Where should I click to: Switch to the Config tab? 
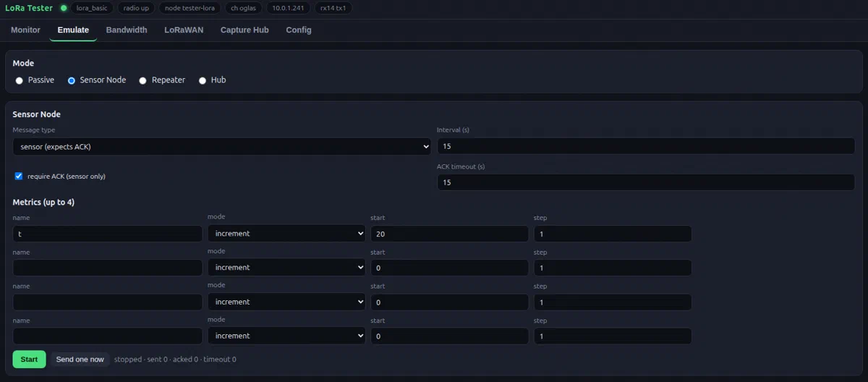[x=299, y=30]
